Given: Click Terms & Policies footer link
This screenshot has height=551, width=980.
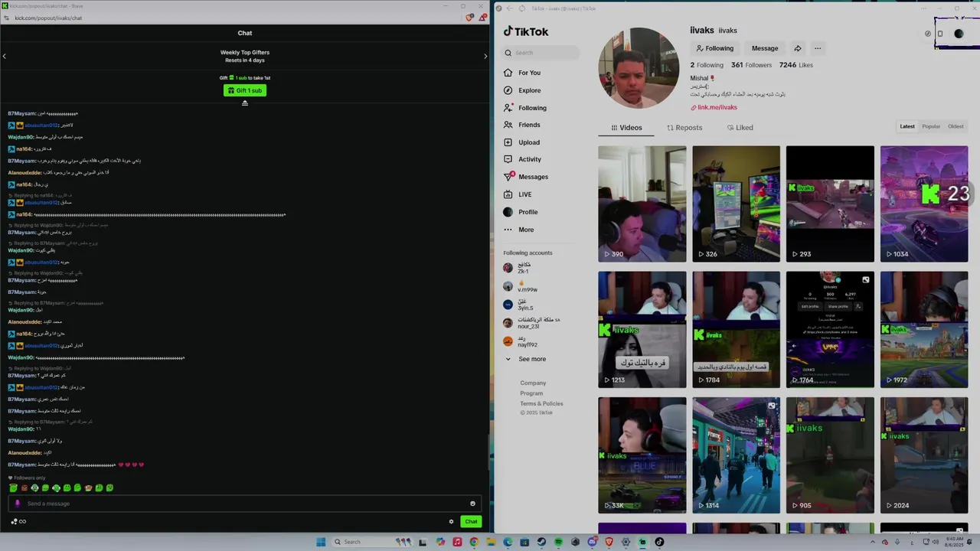Looking at the screenshot, I should [x=541, y=403].
